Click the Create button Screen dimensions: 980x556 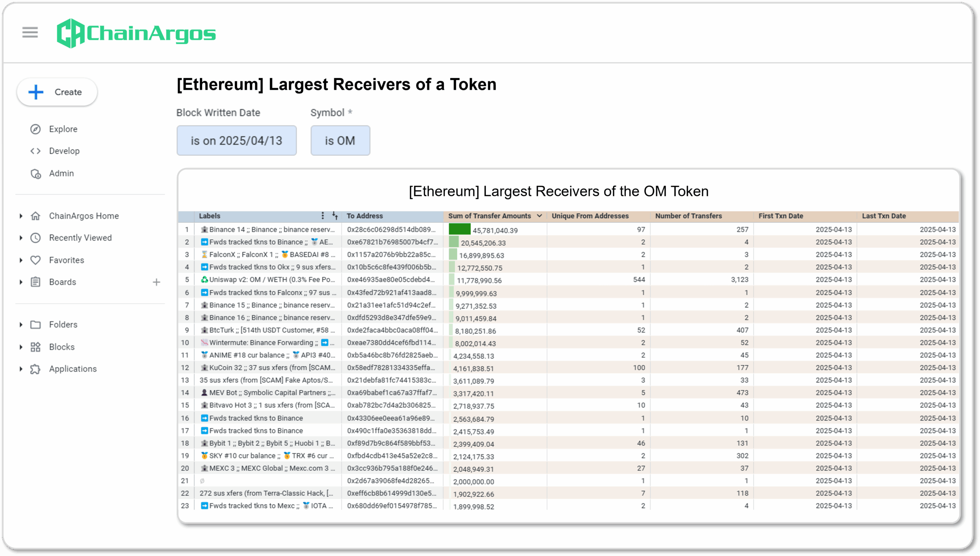[57, 92]
